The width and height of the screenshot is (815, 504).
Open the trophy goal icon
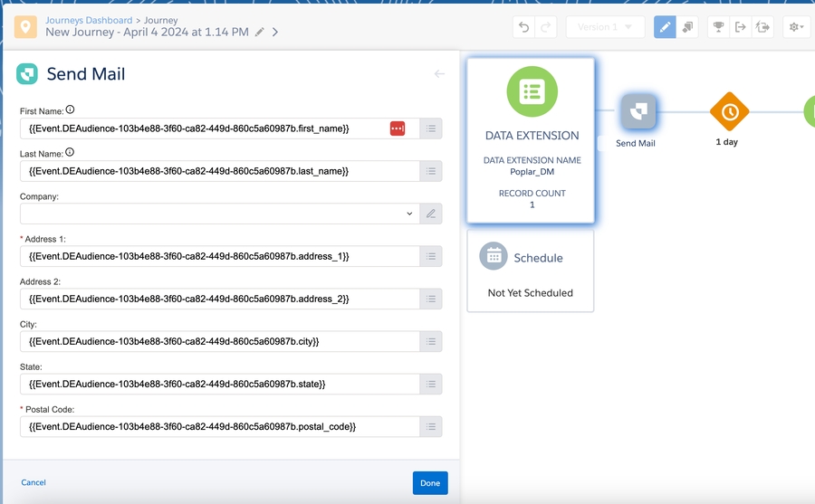point(718,27)
